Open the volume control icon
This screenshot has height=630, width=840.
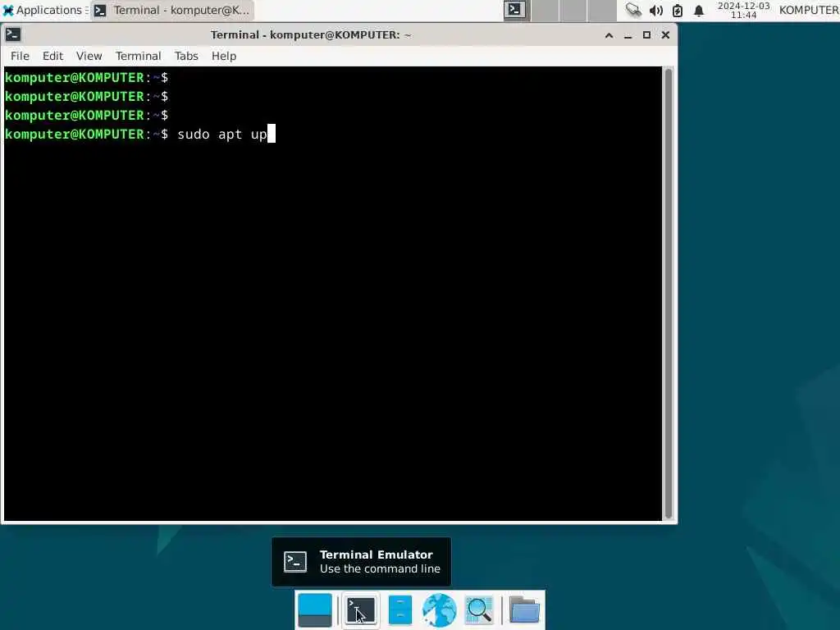click(655, 10)
